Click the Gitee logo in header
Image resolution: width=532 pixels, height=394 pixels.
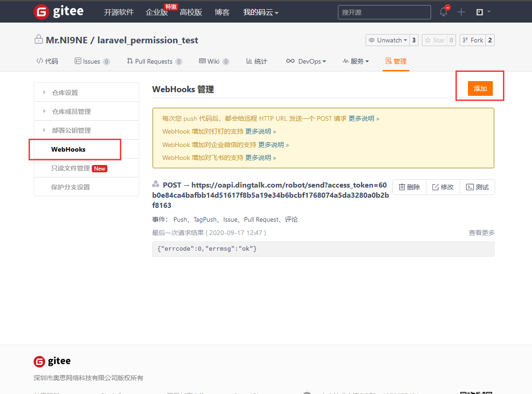59,12
